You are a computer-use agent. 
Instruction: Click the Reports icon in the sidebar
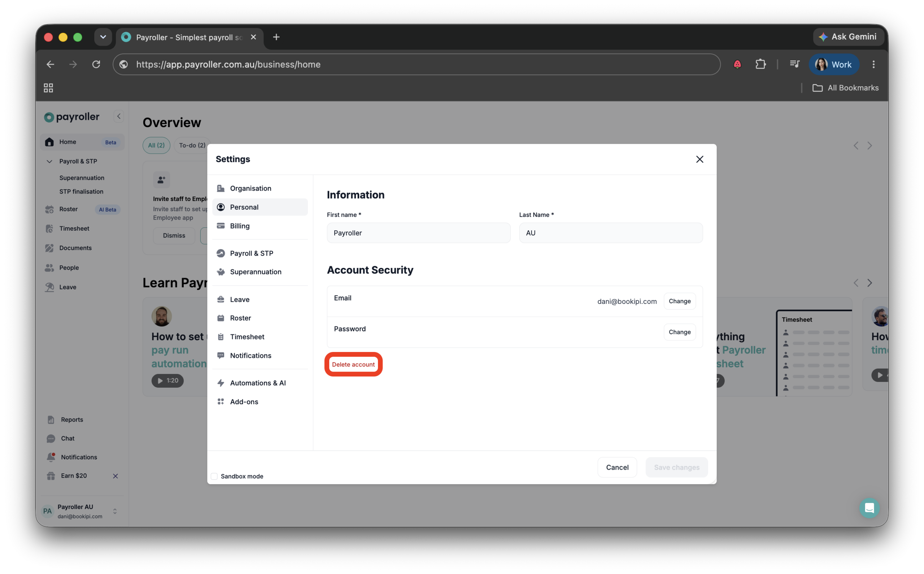(x=51, y=420)
